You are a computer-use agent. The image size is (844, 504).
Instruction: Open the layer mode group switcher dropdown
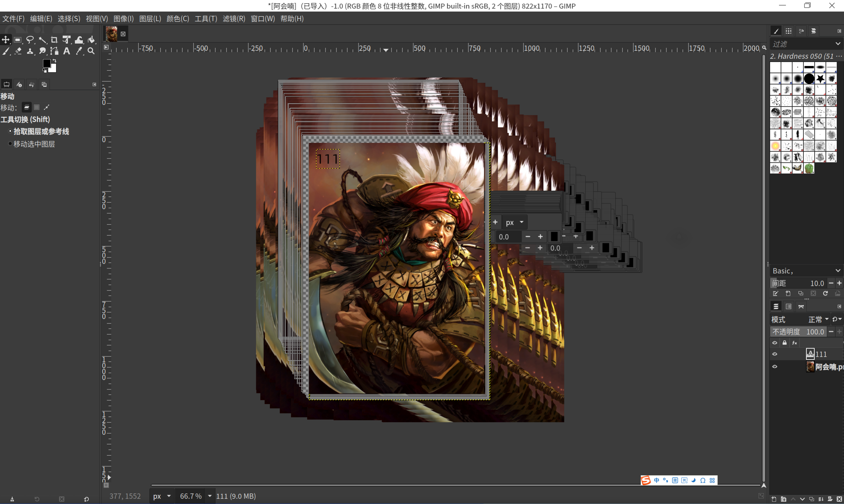[x=837, y=319]
